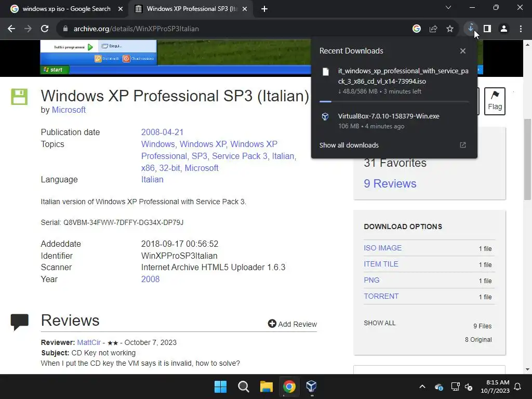Download the ISO IMAGE file
This screenshot has width=532, height=399.
383,248
